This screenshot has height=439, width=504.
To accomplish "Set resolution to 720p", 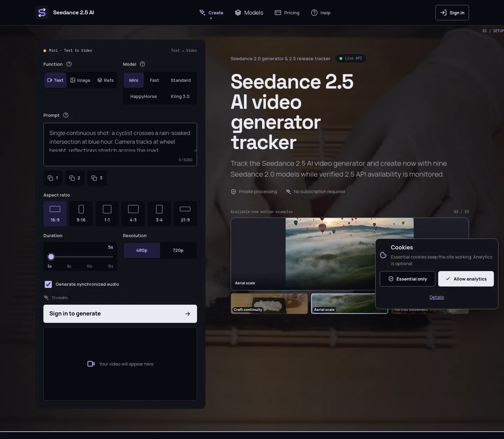I will coord(178,250).
